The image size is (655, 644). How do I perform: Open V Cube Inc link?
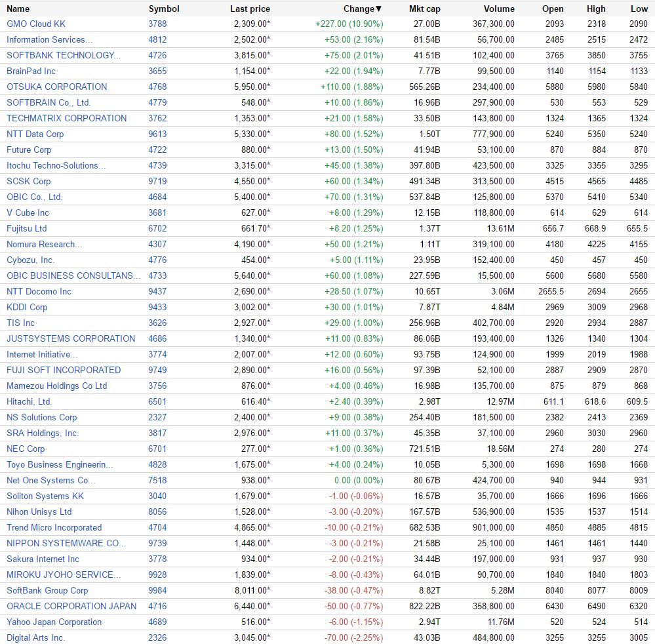(28, 212)
